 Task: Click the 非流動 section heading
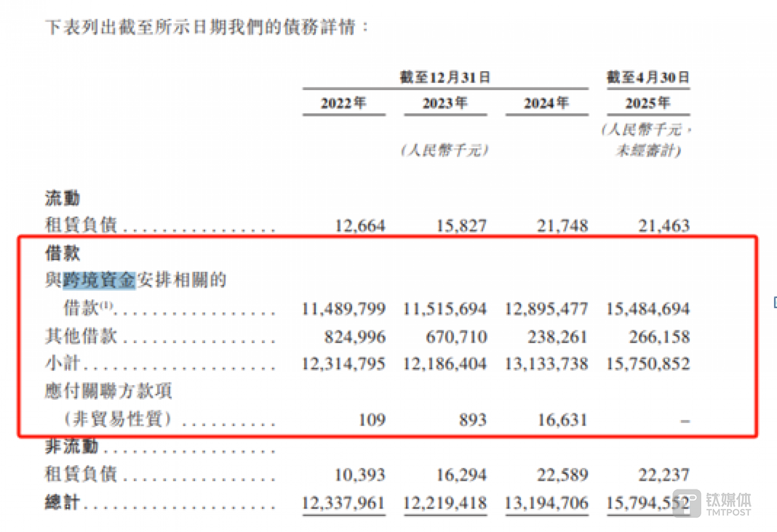pyautogui.click(x=72, y=446)
